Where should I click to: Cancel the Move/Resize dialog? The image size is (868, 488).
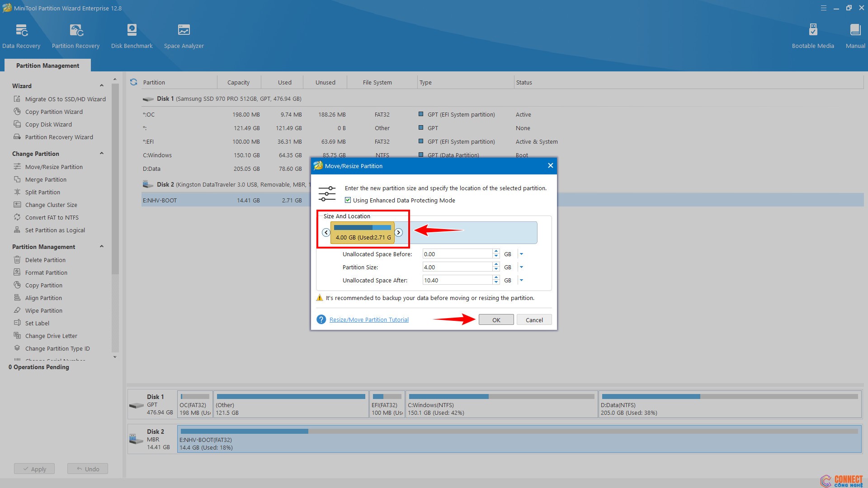(534, 319)
